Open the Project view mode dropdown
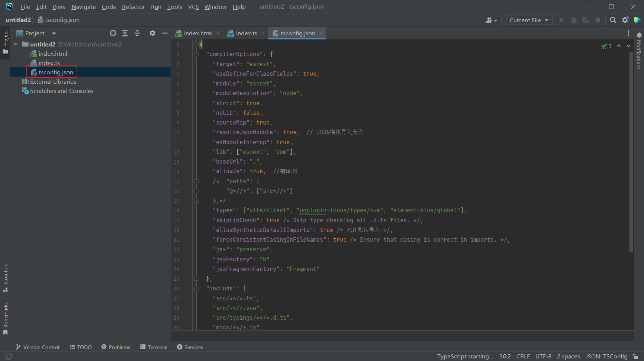Screen dimensions: 644x361 53,33
